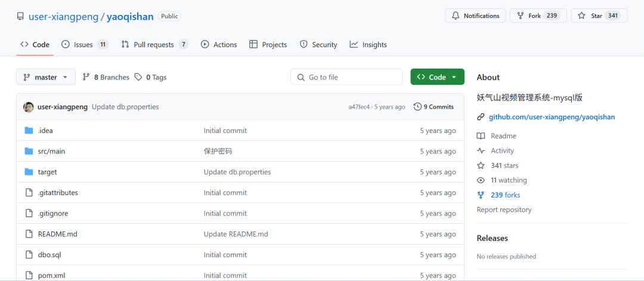Open the Security tab

coord(318,44)
